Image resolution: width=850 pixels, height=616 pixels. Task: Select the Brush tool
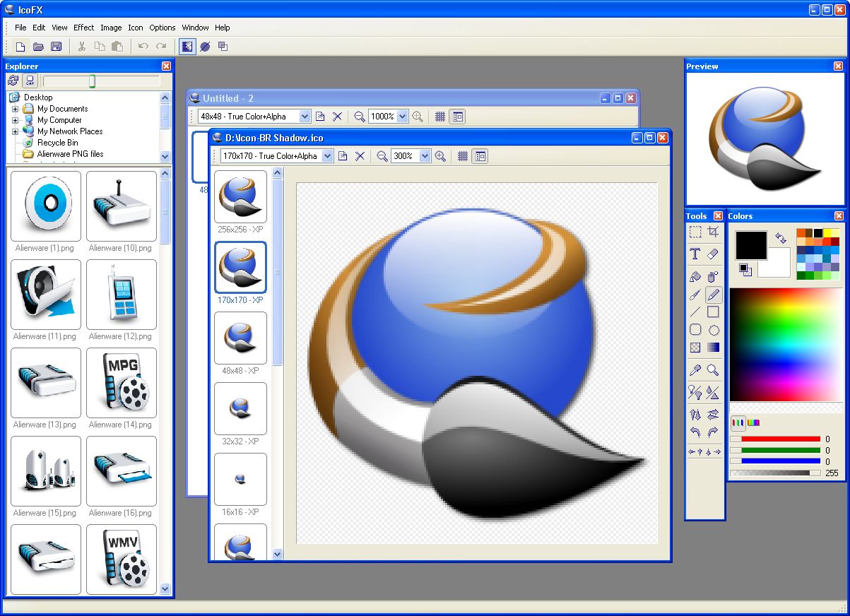(x=695, y=295)
